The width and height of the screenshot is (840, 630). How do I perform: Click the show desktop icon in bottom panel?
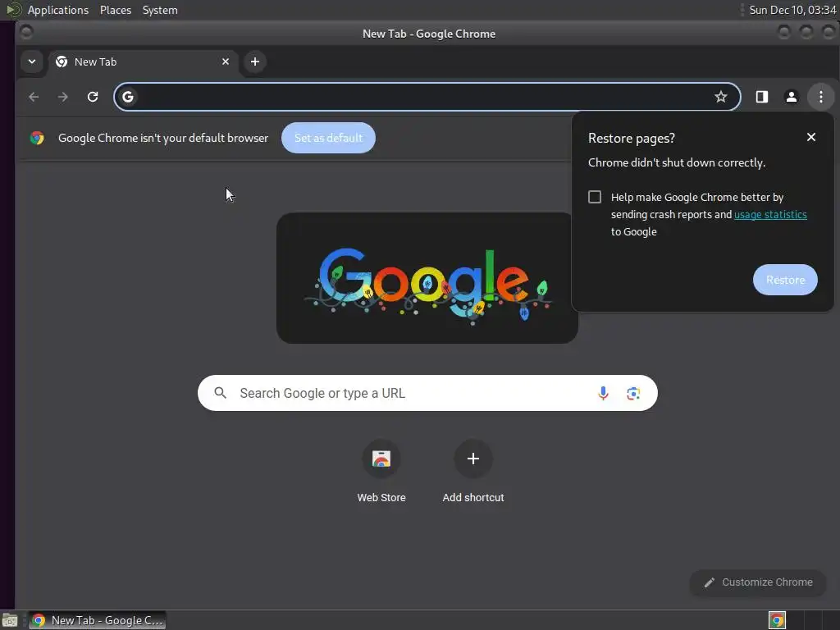[10, 620]
